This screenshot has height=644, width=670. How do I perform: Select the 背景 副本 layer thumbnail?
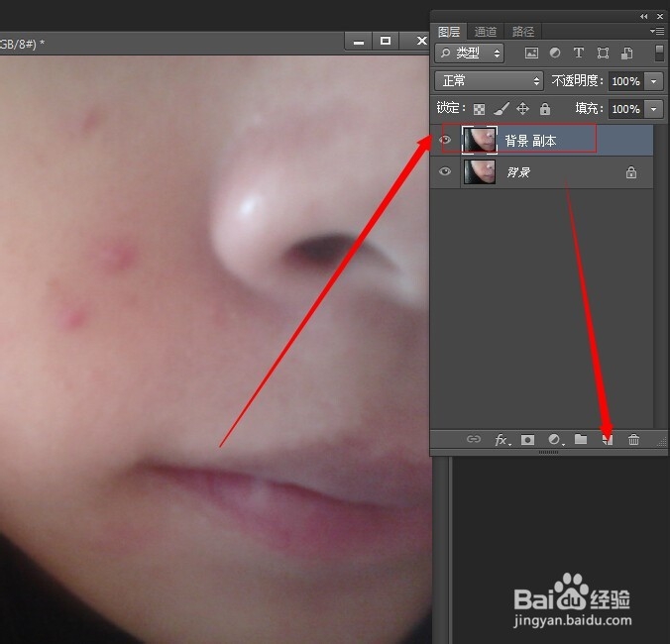[480, 140]
